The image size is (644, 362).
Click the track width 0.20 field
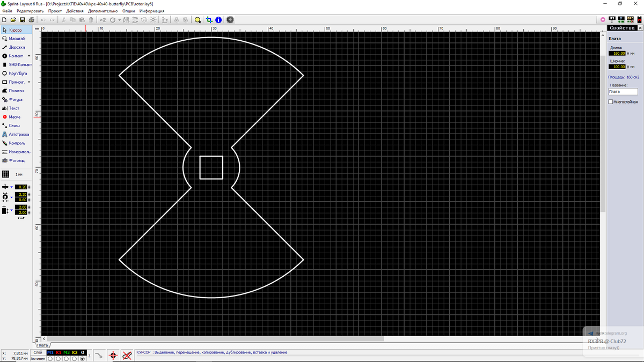(x=21, y=187)
